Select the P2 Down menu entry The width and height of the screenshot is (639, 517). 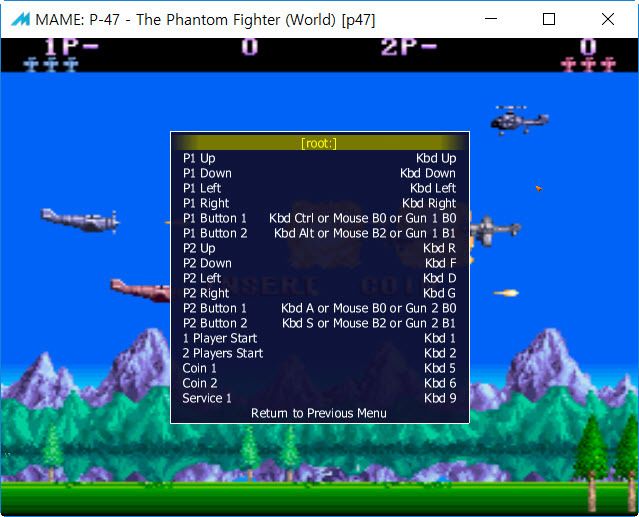[320, 263]
